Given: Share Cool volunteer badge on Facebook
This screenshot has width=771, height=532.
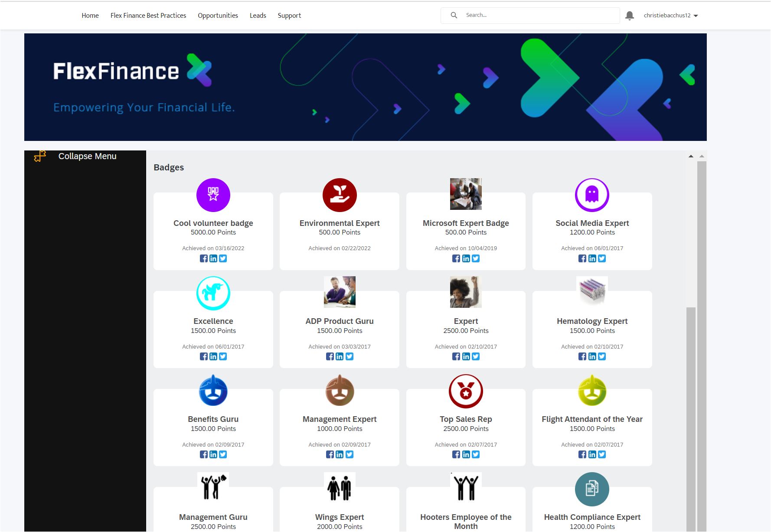Looking at the screenshot, I should [203, 258].
